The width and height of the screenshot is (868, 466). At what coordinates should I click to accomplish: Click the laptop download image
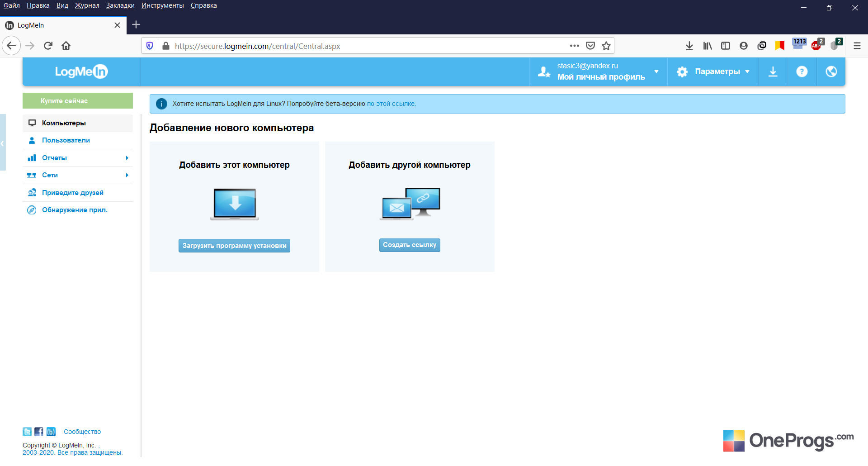coord(235,204)
